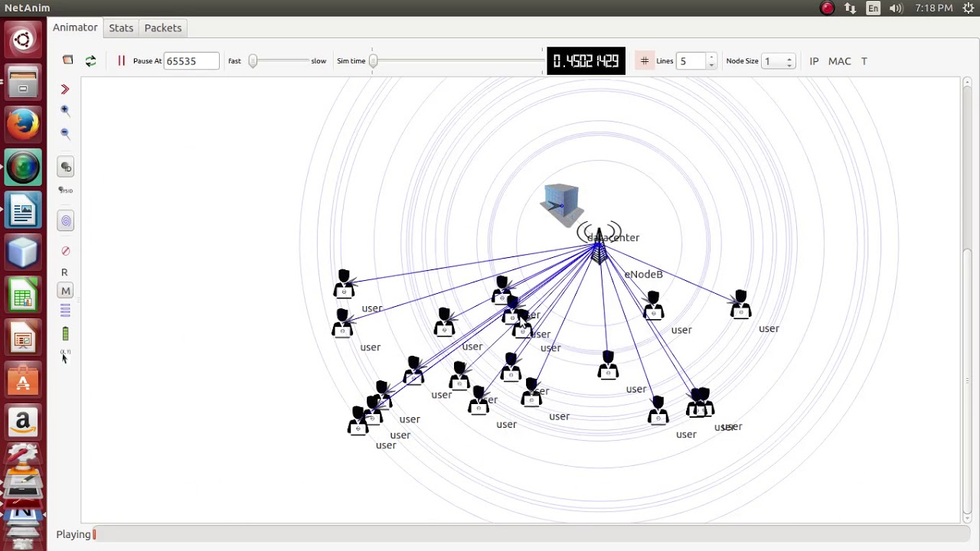Viewport: 980px width, 551px height.
Task: Click the green globe launcher icon
Action: pyautogui.click(x=23, y=167)
